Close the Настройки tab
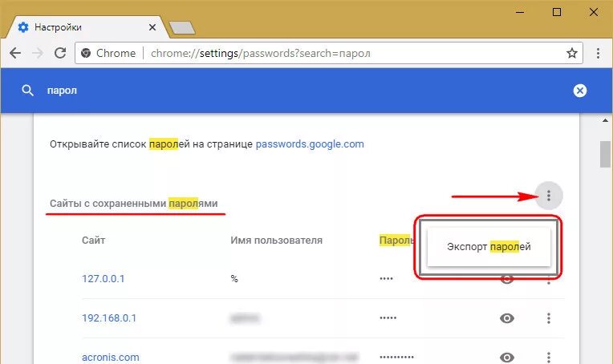Image resolution: width=613 pixels, height=364 pixels. tap(152, 27)
